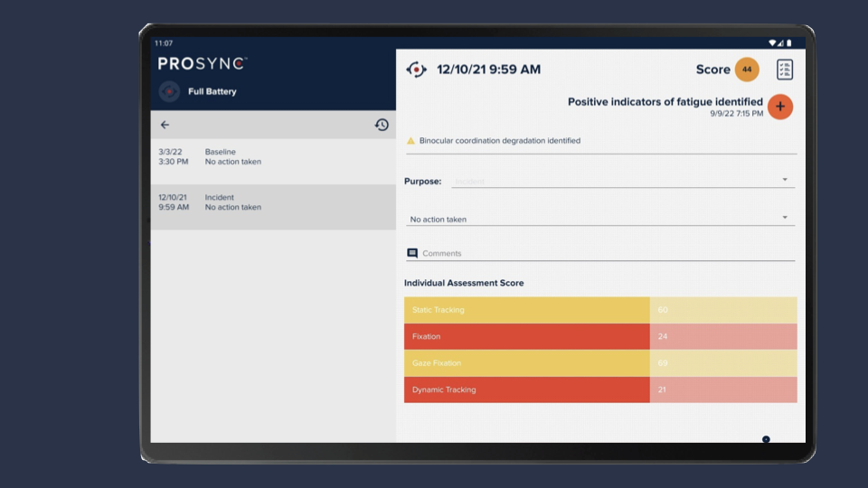Click the small dark dot at bottom right
This screenshot has height=488, width=868.
tap(766, 439)
